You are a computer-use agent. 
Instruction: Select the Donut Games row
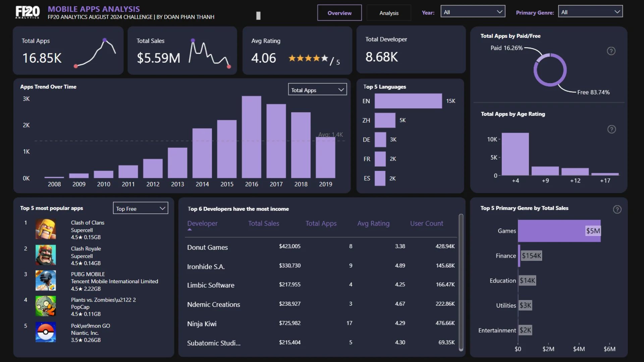(321, 247)
